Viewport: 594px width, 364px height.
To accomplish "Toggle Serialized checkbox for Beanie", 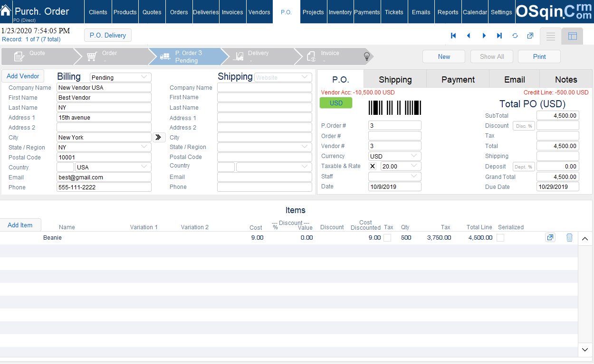I will (500, 238).
